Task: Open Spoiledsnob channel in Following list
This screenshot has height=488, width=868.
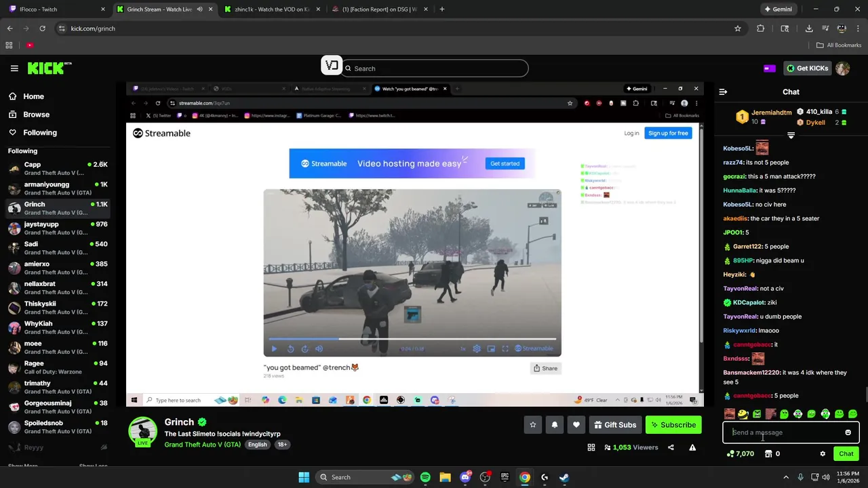Action: tap(57, 427)
